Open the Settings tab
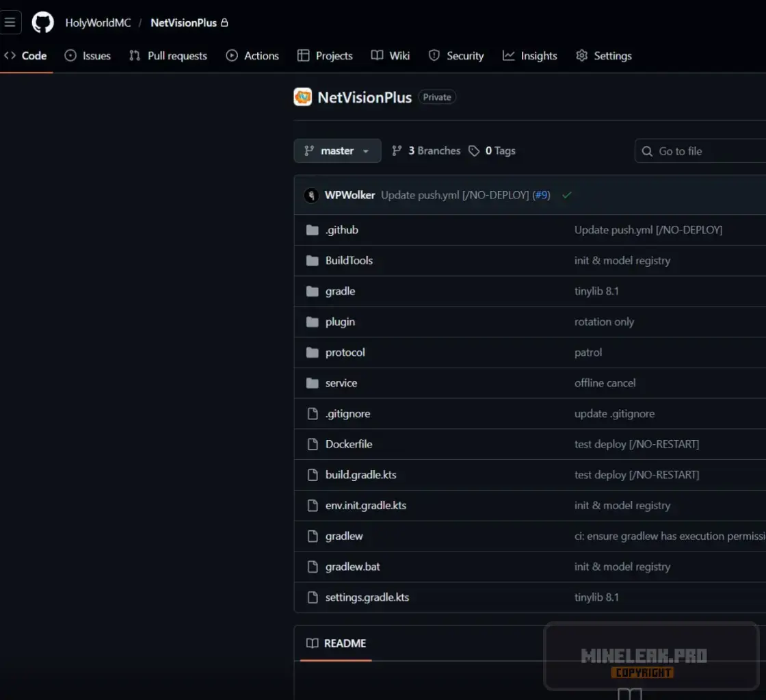This screenshot has width=766, height=700. coord(604,56)
